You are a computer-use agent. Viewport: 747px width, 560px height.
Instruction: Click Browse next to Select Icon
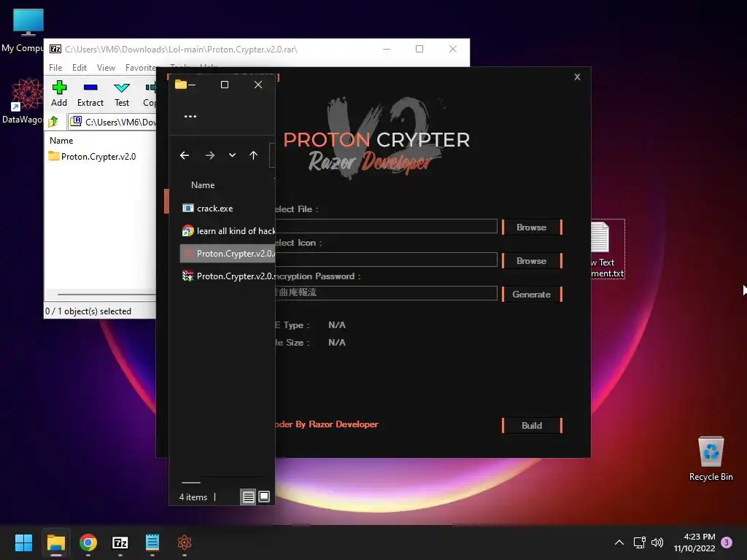532,261
